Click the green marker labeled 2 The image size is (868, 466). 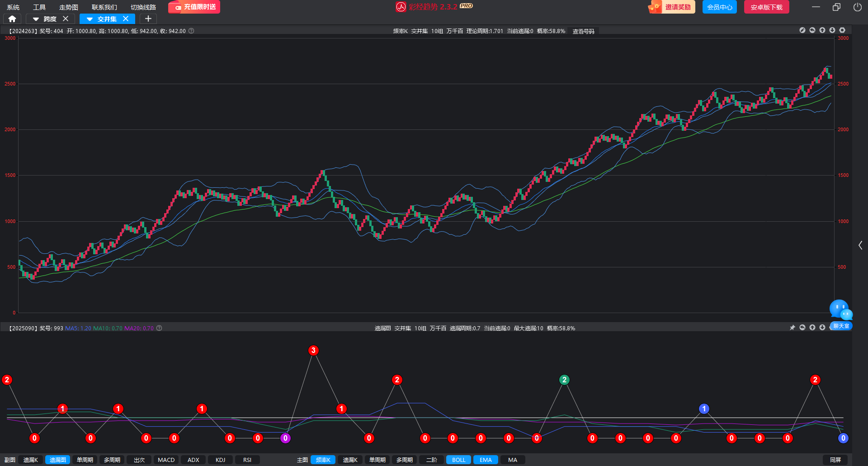[x=564, y=380]
